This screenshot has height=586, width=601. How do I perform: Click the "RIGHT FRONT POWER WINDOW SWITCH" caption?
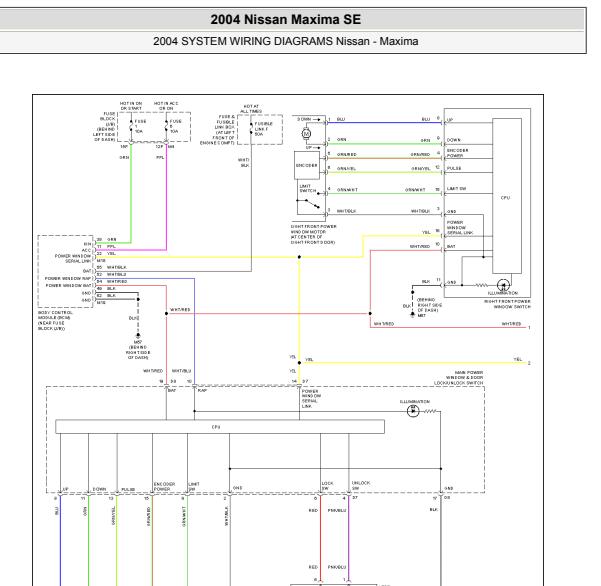click(507, 304)
